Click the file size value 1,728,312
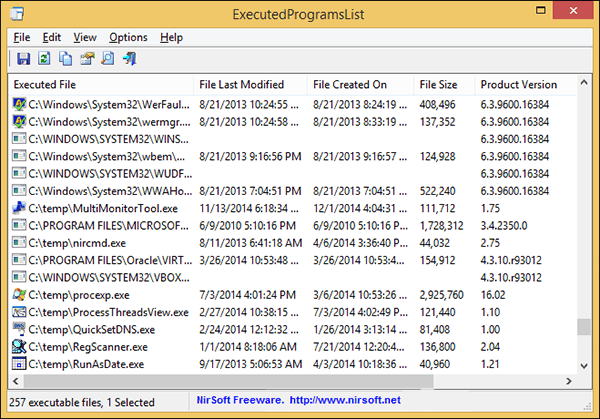 coord(442,226)
